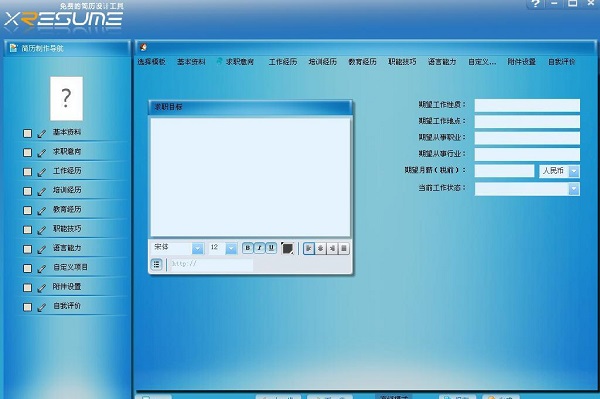Click the pencil edit icon for 求职意向

click(41, 153)
